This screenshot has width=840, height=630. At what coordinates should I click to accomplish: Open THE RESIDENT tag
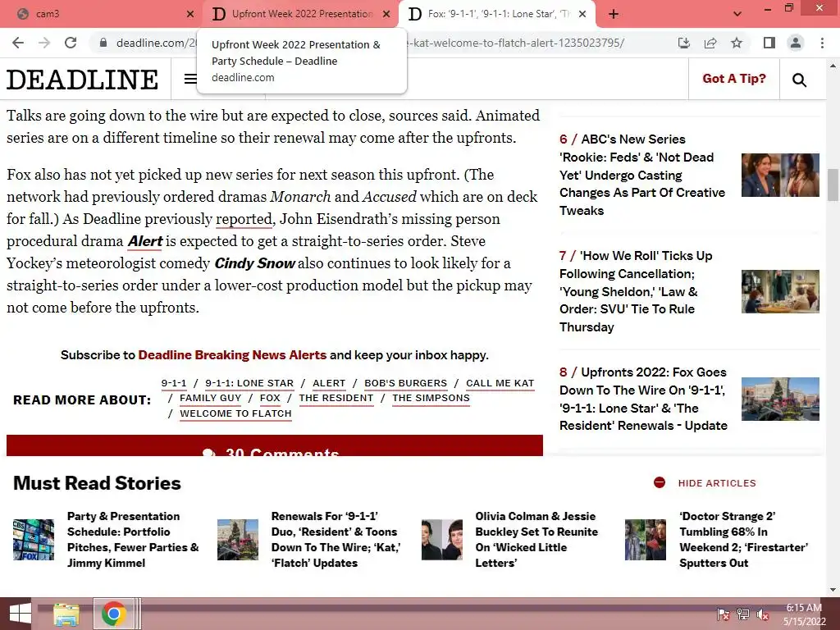click(x=336, y=398)
